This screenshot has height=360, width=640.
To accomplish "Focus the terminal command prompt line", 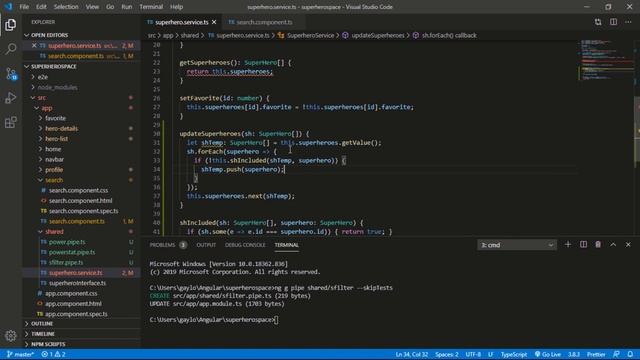I will (214, 320).
